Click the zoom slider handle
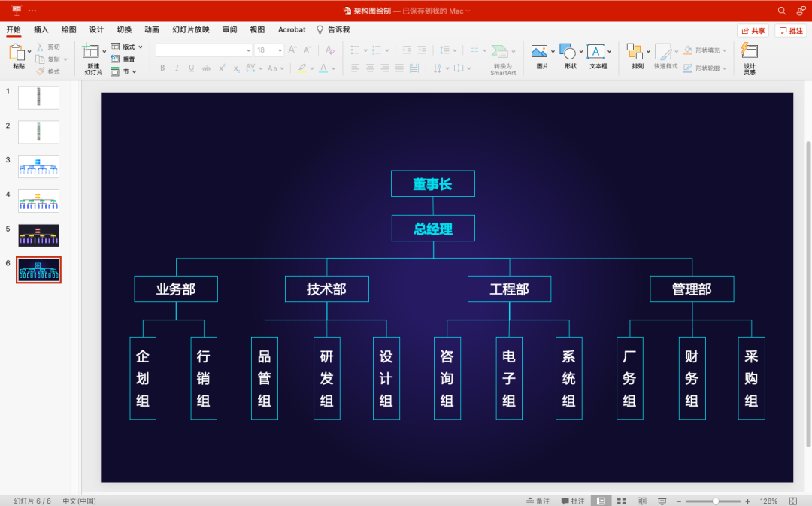812x506 pixels. pos(715,501)
